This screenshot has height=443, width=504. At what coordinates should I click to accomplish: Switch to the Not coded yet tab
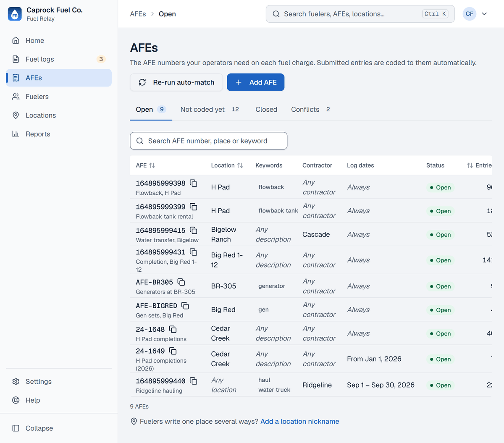pos(210,109)
